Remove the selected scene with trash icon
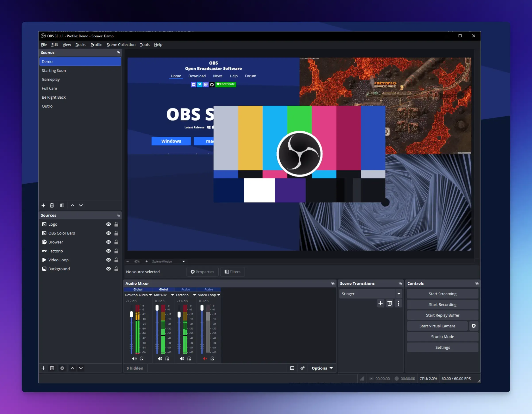The height and width of the screenshot is (414, 532). click(x=52, y=205)
